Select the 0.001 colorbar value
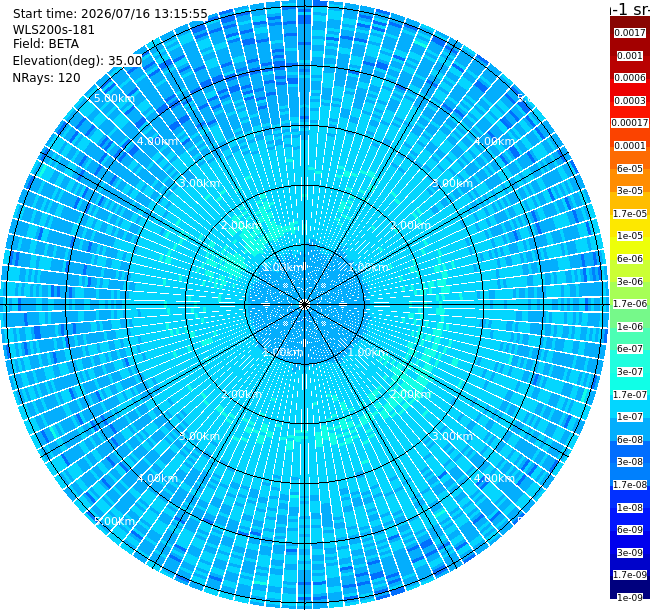The height and width of the screenshot is (610, 650). [x=630, y=56]
